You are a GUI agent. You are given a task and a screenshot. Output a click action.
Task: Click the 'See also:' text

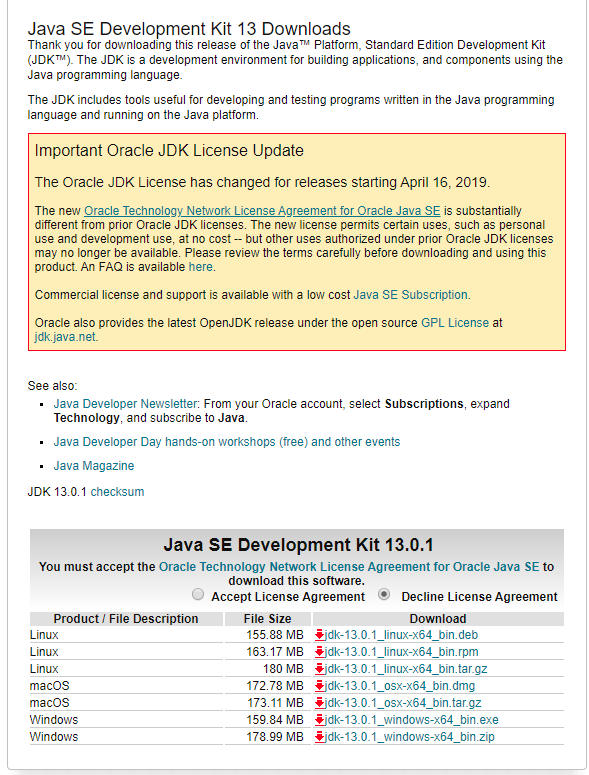pyautogui.click(x=53, y=386)
